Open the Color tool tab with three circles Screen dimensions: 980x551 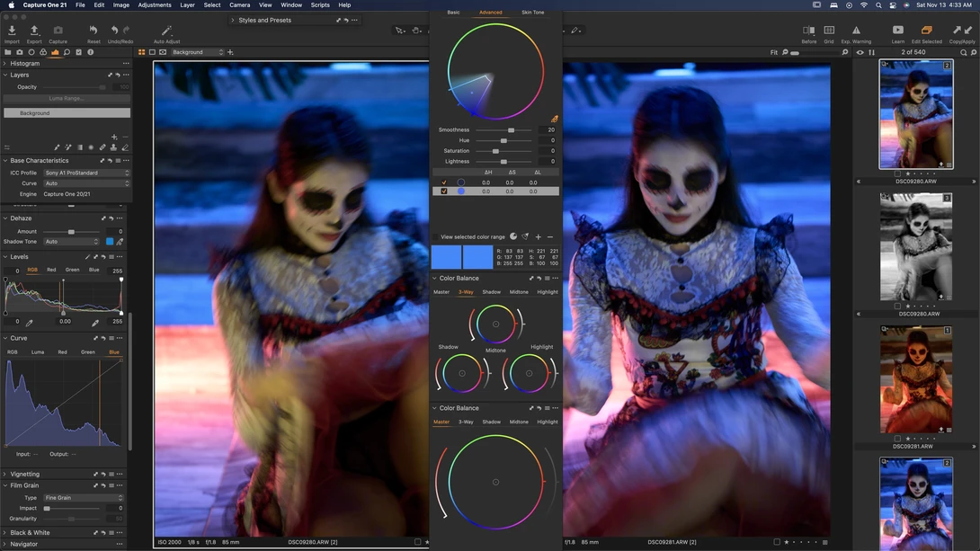click(43, 52)
